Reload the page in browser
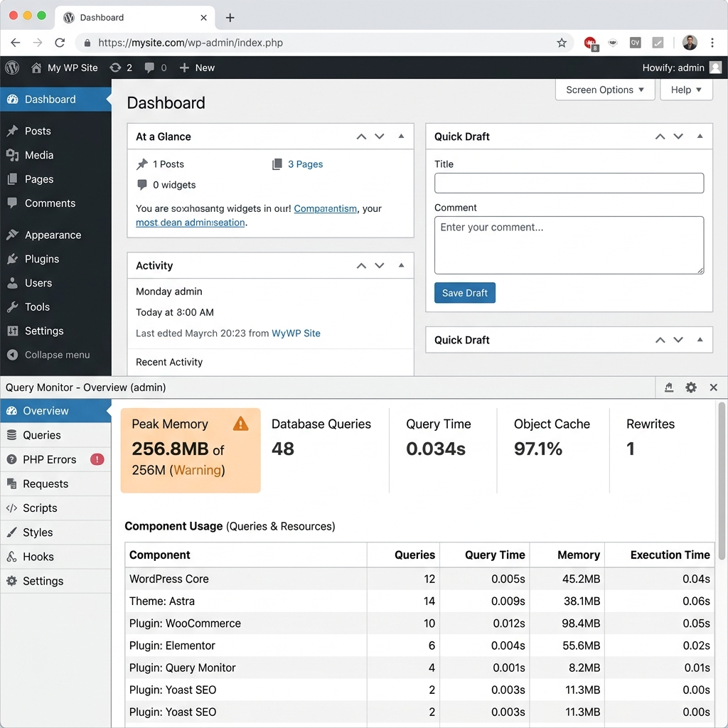 click(x=60, y=43)
